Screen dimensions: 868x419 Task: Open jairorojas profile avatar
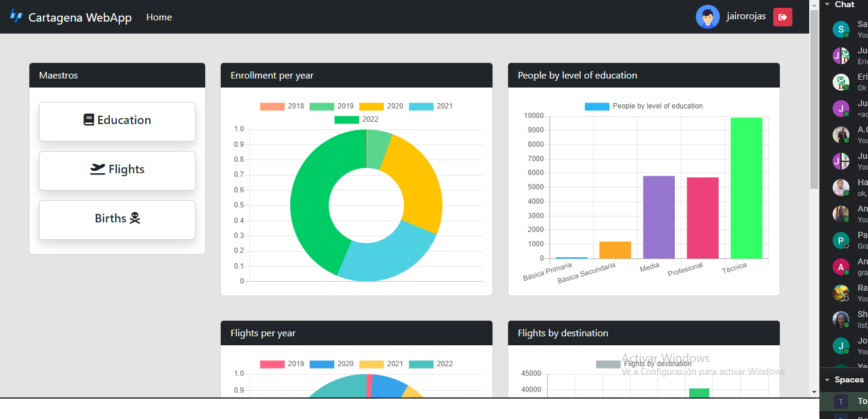tap(708, 17)
